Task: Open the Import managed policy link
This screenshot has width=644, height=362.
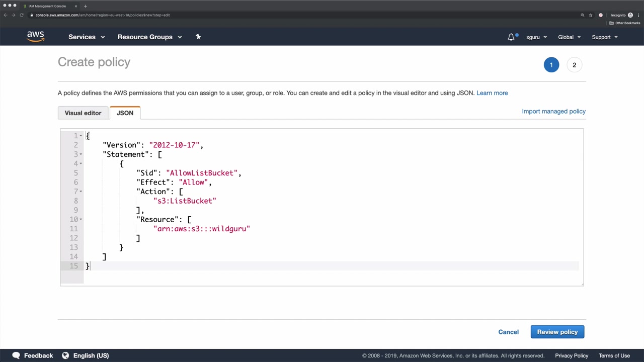Action: coord(553,111)
